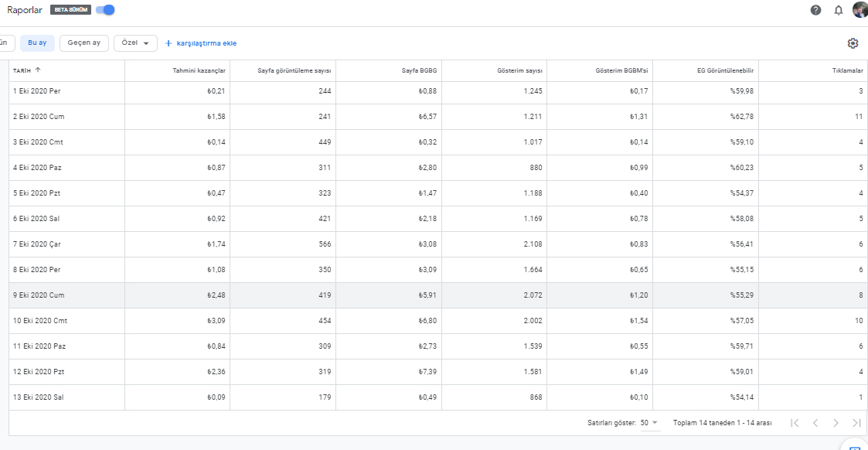Go to the next page arrow
The width and height of the screenshot is (868, 450).
[x=836, y=423]
